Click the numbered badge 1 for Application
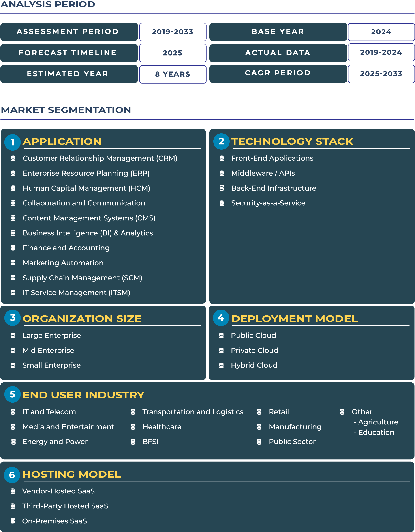415x532 pixels. tap(13, 142)
